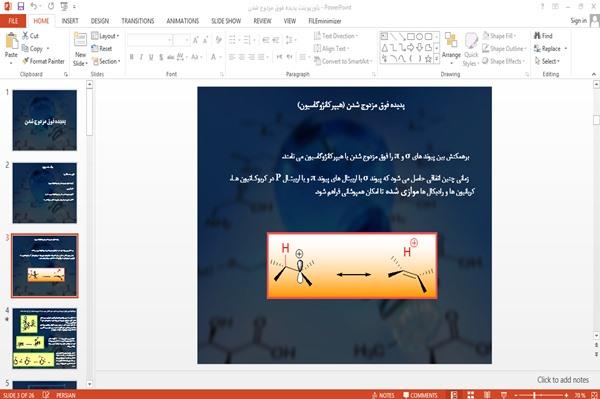Click the NOTES button in status bar

pos(383,395)
